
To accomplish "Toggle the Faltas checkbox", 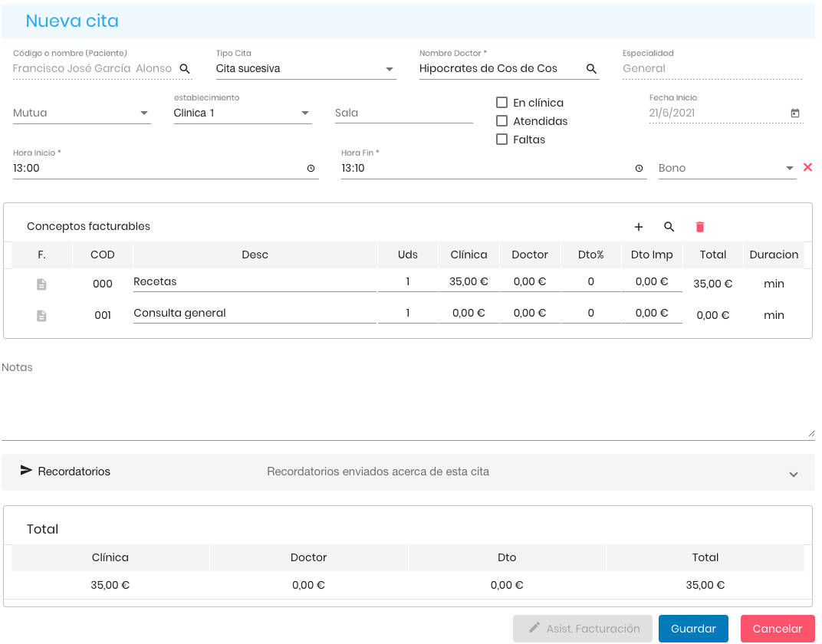I will (x=502, y=140).
